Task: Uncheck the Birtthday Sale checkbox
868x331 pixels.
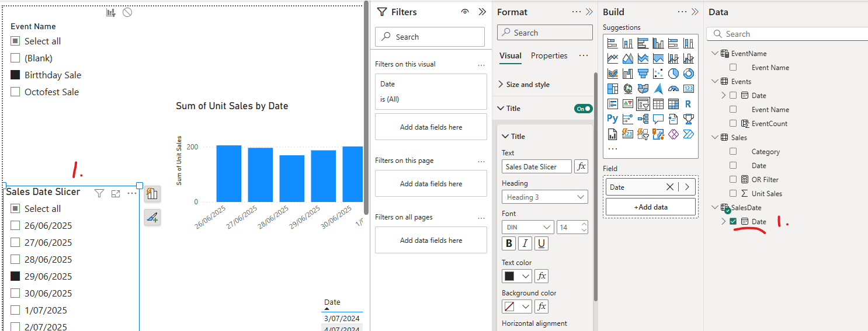Action: click(15, 75)
